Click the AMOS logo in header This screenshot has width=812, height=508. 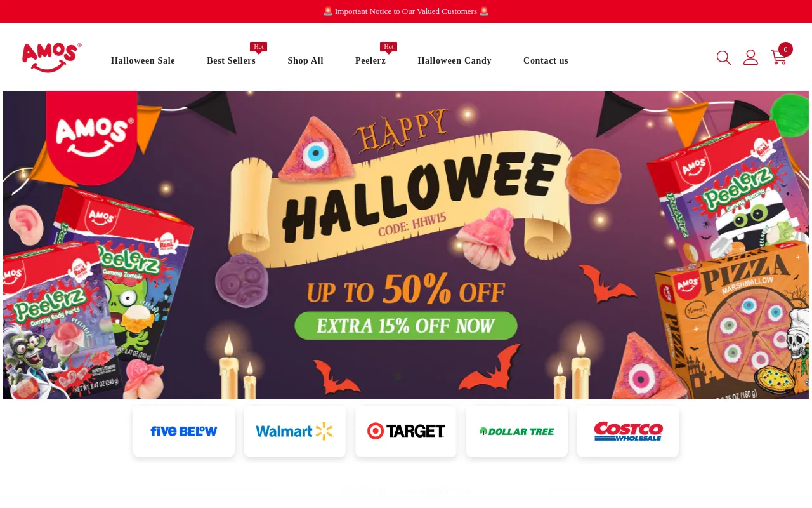click(x=52, y=58)
